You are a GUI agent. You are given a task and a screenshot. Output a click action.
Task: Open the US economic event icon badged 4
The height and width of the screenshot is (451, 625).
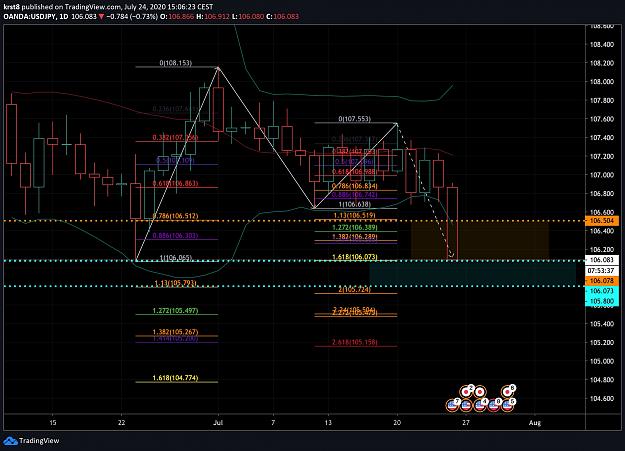(x=480, y=406)
